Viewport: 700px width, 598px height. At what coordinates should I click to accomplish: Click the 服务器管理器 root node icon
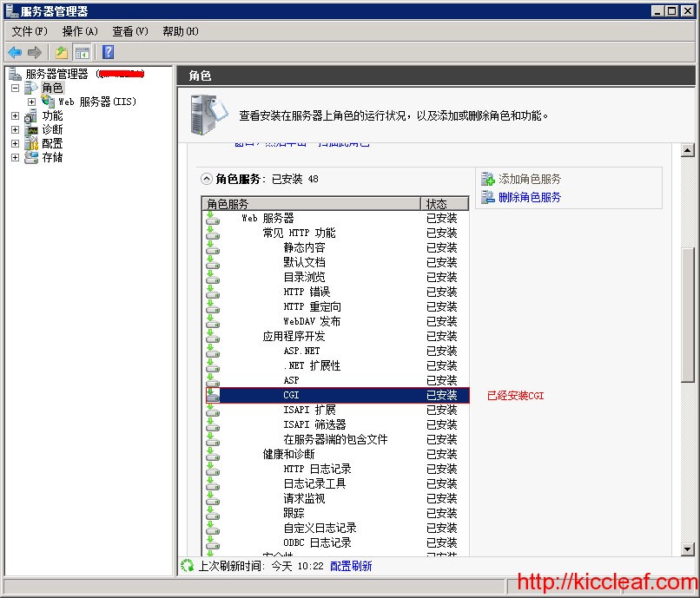point(15,74)
